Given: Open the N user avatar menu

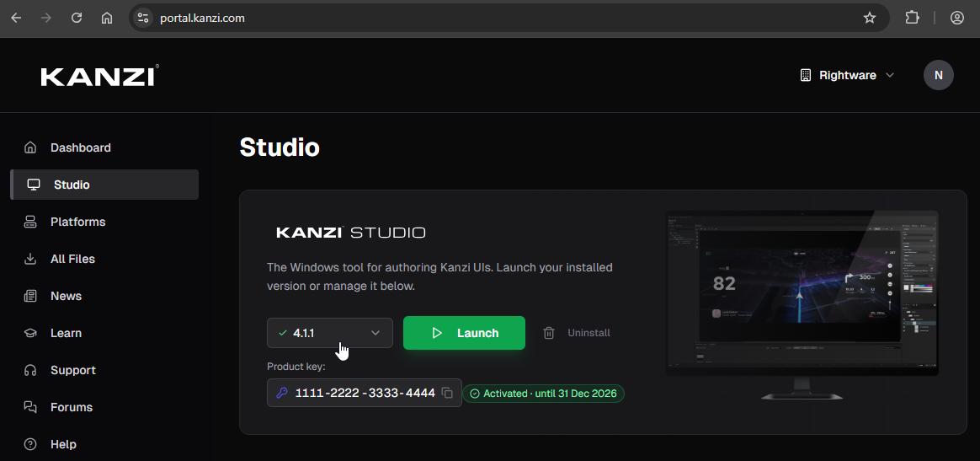Looking at the screenshot, I should click(x=938, y=75).
